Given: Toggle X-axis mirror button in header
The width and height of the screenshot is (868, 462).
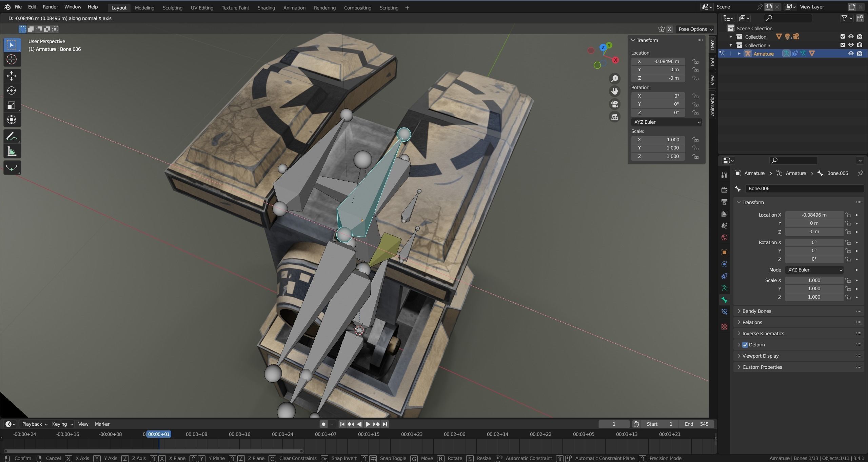Looking at the screenshot, I should [x=670, y=29].
